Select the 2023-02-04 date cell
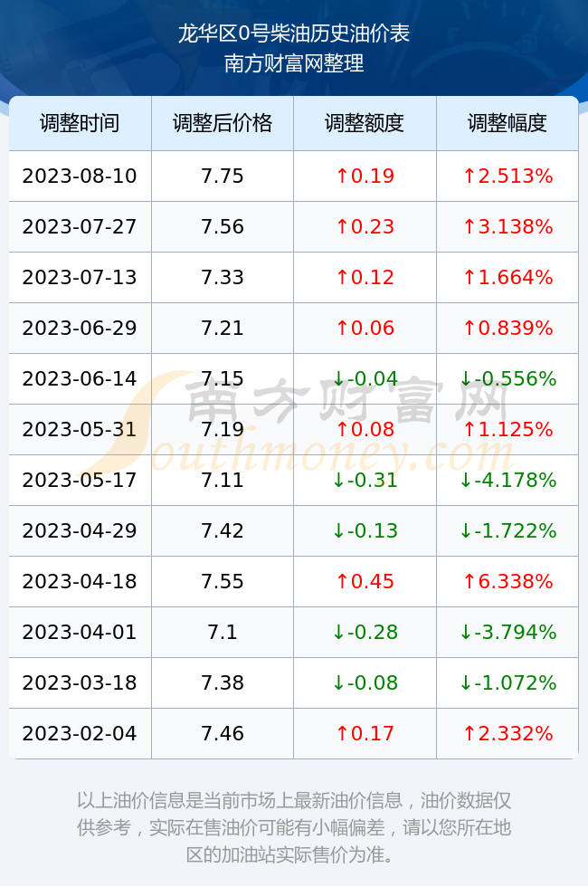The height and width of the screenshot is (887, 588). click(80, 734)
